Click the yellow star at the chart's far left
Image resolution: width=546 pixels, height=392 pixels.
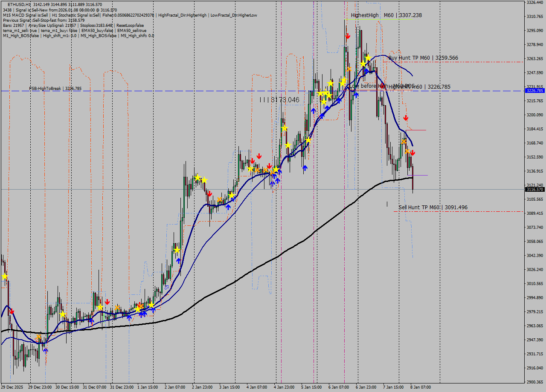point(4,276)
